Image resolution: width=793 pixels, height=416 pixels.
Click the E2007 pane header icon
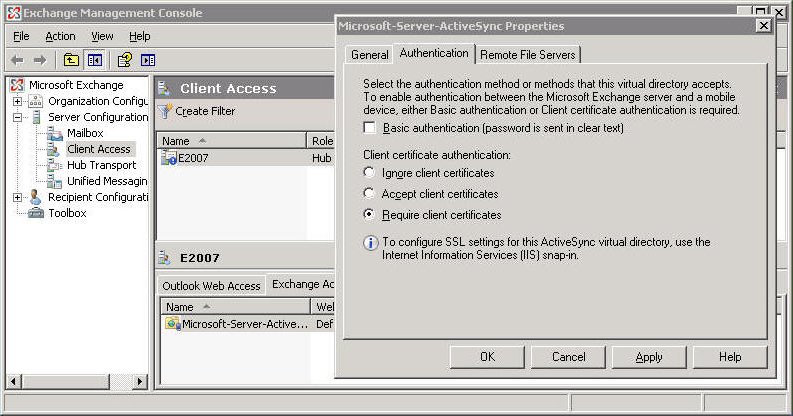tap(164, 258)
